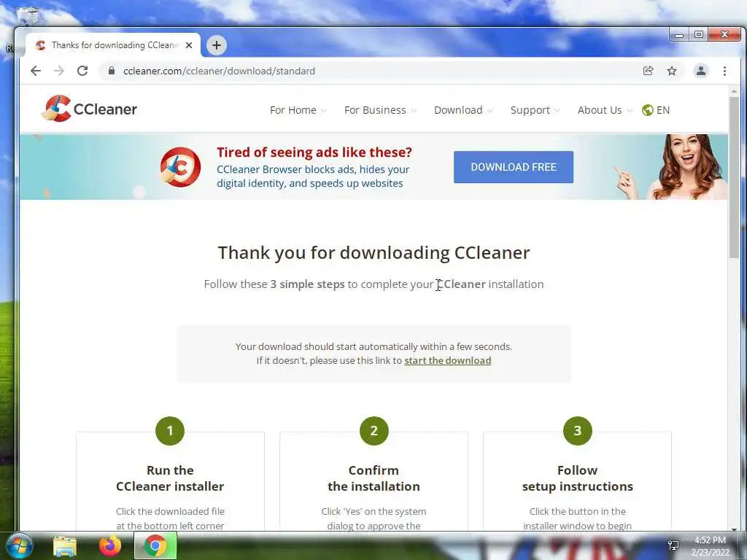747x560 pixels.
Task: Click the scrollbar up arrow
Action: (x=734, y=90)
